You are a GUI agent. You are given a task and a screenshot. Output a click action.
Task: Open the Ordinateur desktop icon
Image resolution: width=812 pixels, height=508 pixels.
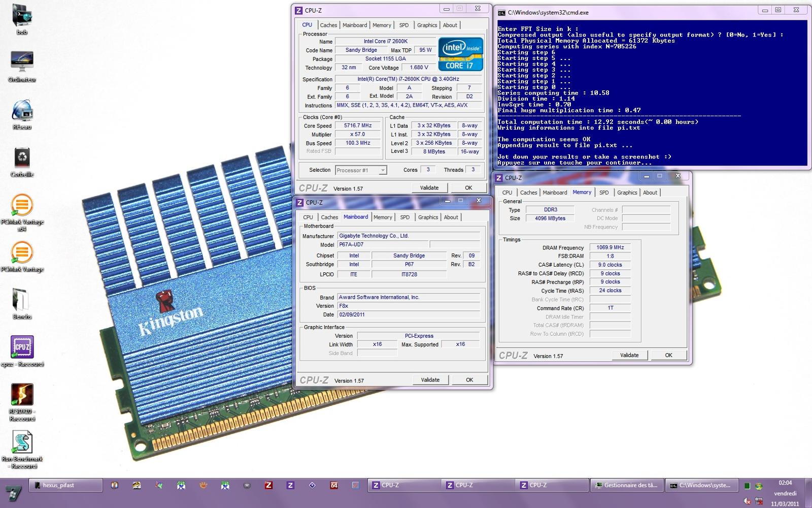click(x=22, y=66)
